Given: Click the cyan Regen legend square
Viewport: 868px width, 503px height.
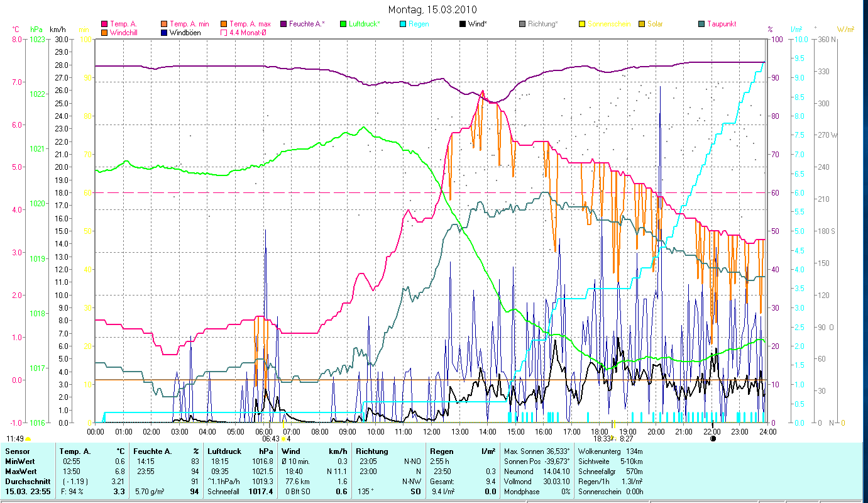Looking at the screenshot, I should coord(403,24).
